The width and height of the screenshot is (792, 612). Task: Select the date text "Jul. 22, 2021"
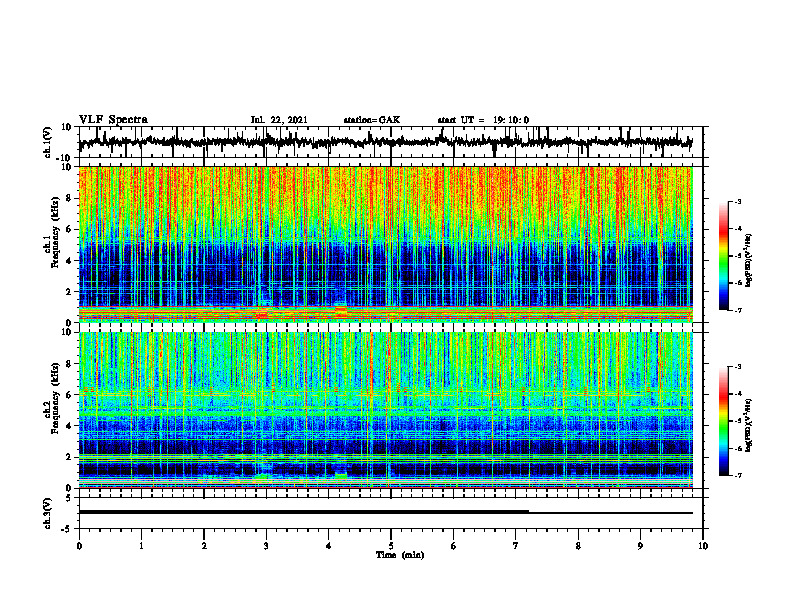[279, 120]
